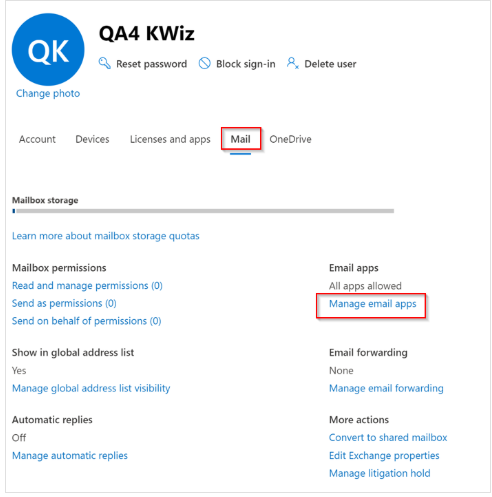Image resolution: width=492 pixels, height=497 pixels.
Task: Switch to the Account tab
Action: click(37, 139)
